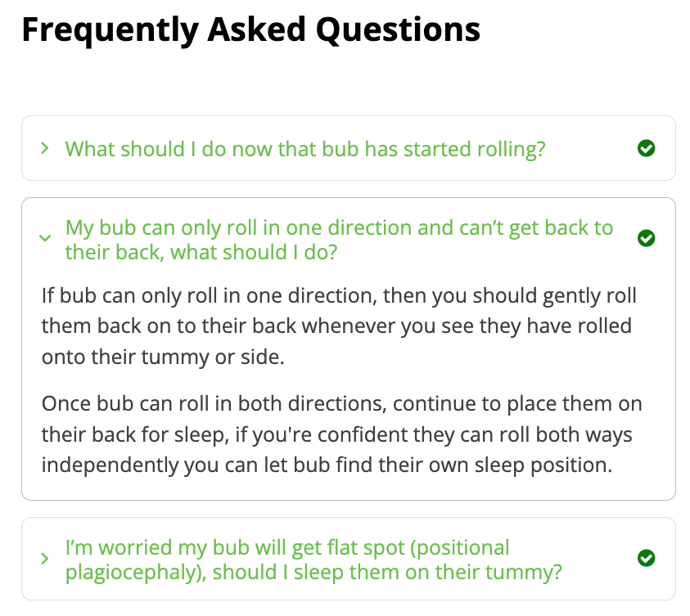690x616 pixels.
Task: Expand chevron beside the flat spot question
Action: [x=45, y=559]
